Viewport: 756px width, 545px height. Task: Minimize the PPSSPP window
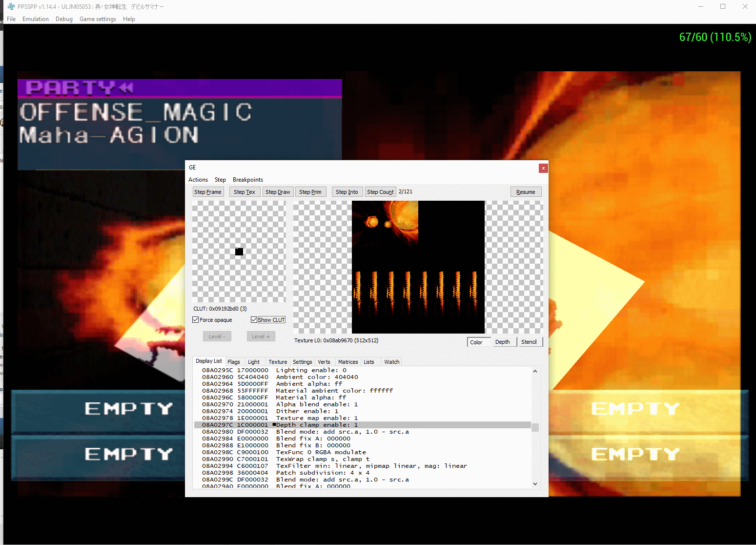pyautogui.click(x=701, y=6)
